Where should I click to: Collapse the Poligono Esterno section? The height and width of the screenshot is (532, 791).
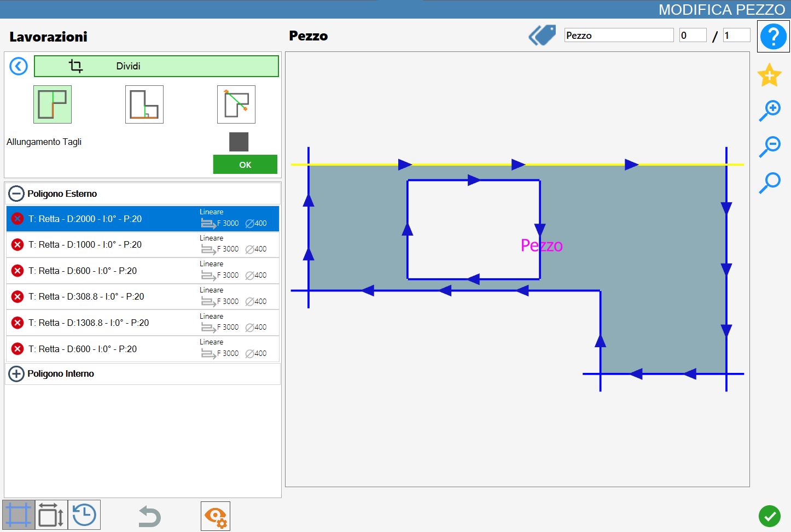[x=16, y=194]
